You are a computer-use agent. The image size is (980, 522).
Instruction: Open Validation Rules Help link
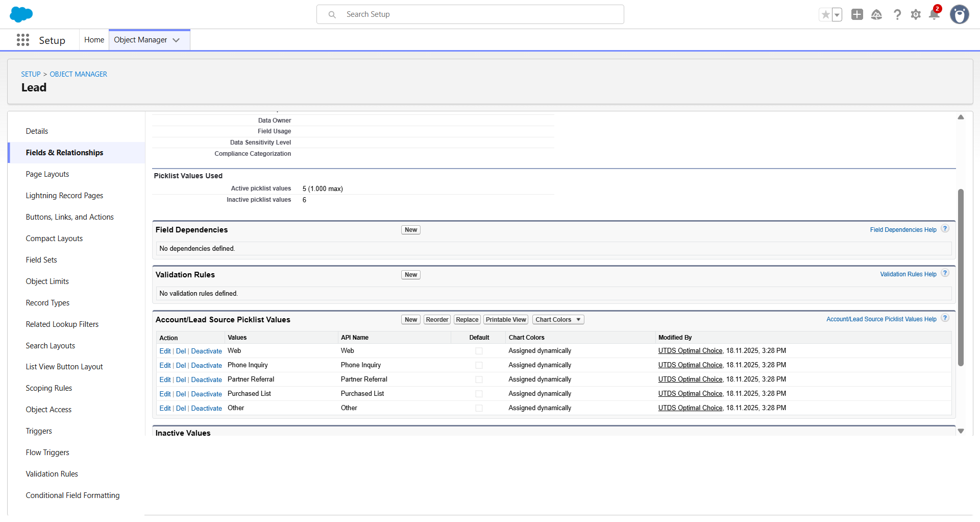click(x=908, y=274)
